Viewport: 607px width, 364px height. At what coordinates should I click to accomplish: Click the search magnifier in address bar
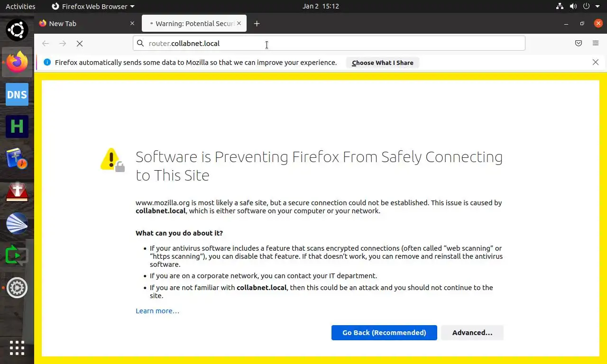(140, 43)
